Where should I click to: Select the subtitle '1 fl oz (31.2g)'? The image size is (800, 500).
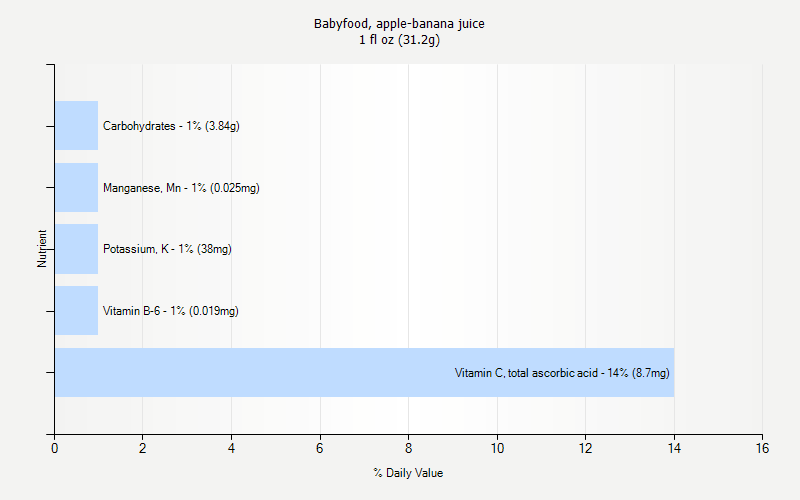pos(400,40)
